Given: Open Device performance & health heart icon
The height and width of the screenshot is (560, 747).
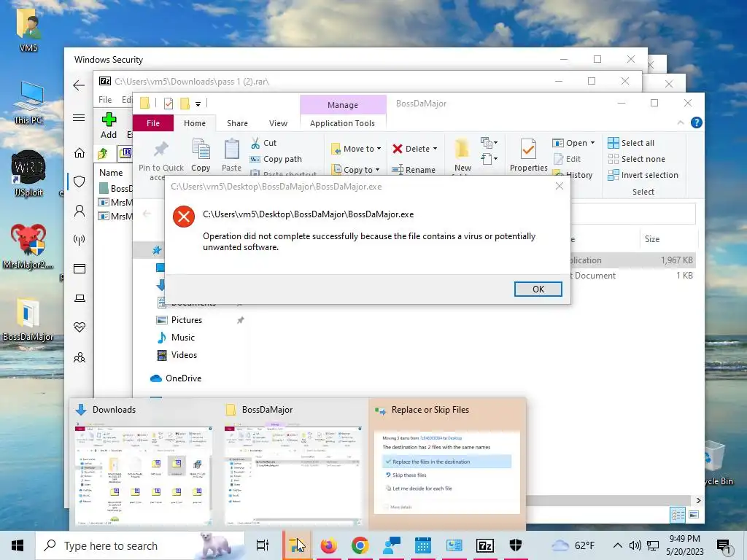Looking at the screenshot, I should tap(79, 327).
